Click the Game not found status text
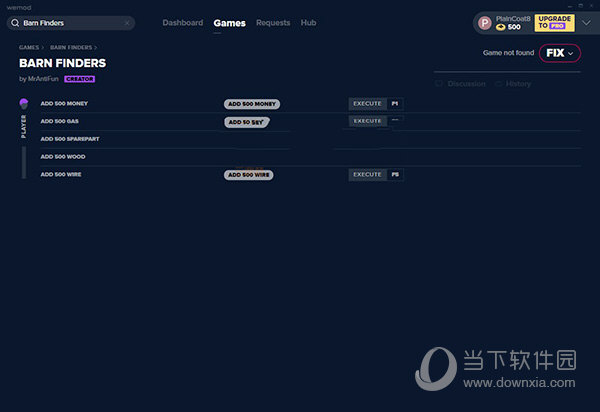Viewport: 600px width, 412px height. click(x=509, y=53)
